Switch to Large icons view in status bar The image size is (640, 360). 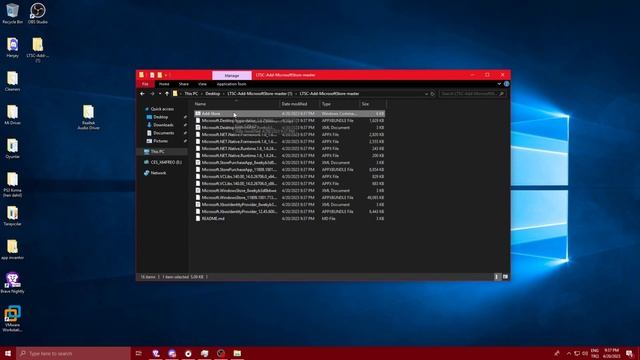coord(505,277)
